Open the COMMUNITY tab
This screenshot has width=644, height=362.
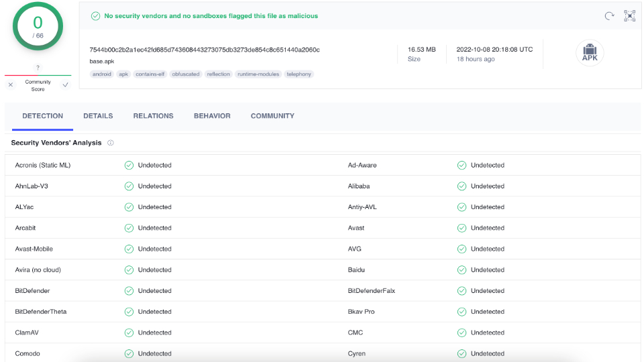[272, 116]
